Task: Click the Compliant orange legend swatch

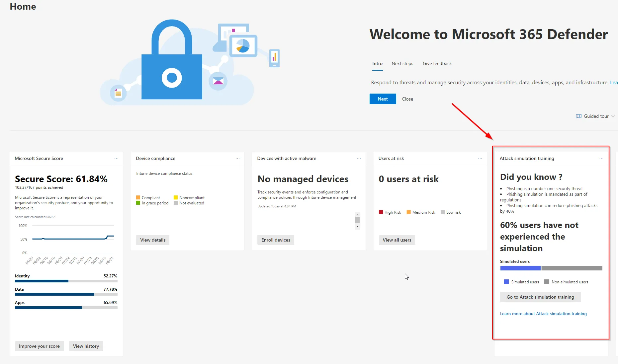Action: 138,197
